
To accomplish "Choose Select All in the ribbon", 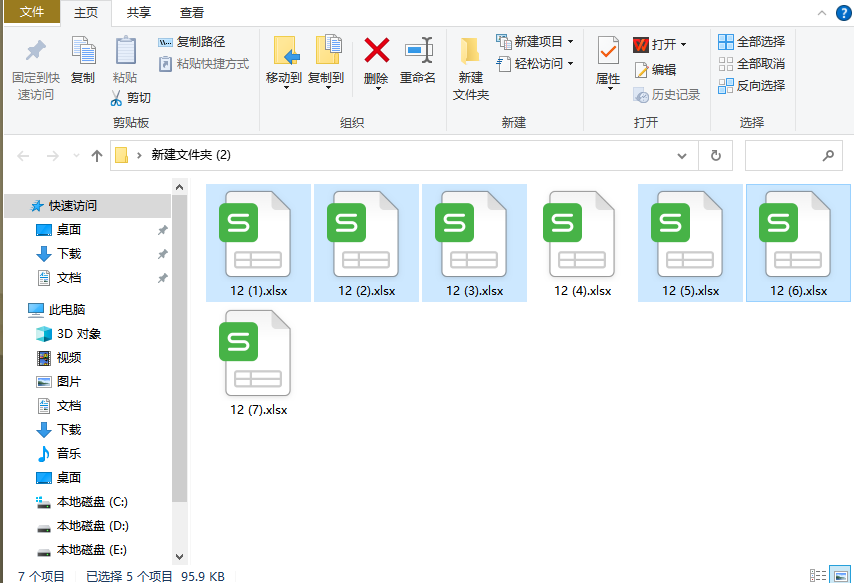I will (x=751, y=42).
